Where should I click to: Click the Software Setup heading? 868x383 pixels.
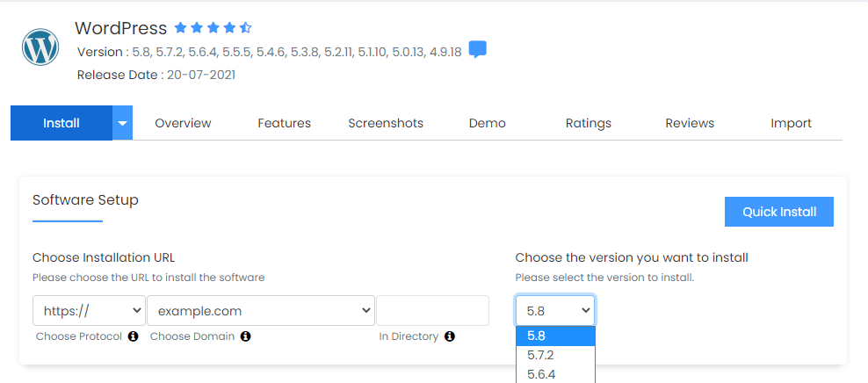[85, 199]
